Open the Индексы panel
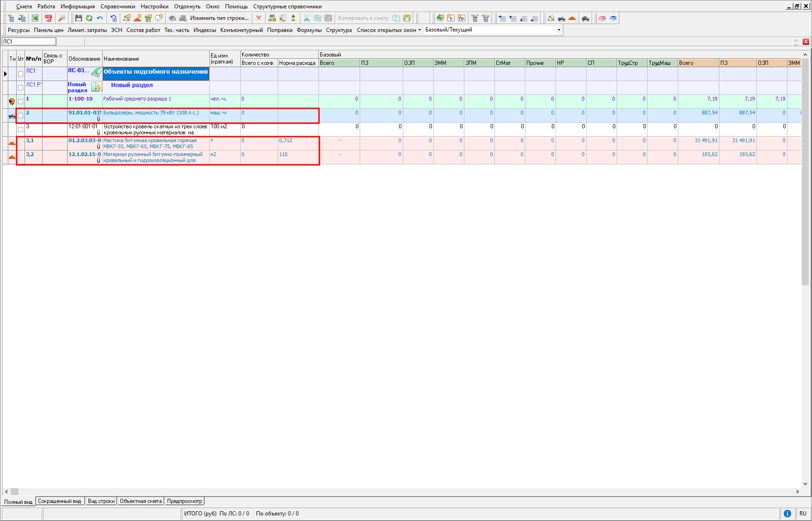812x521 pixels. click(x=205, y=30)
